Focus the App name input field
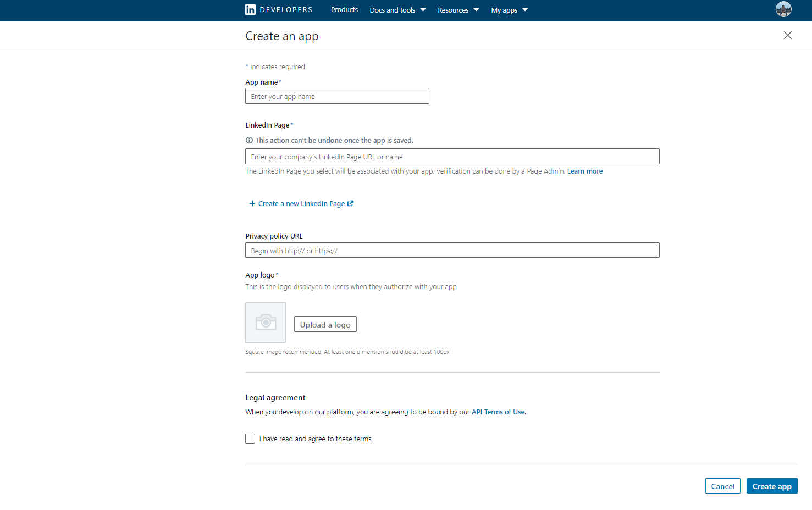Image resolution: width=812 pixels, height=510 pixels. [x=337, y=96]
